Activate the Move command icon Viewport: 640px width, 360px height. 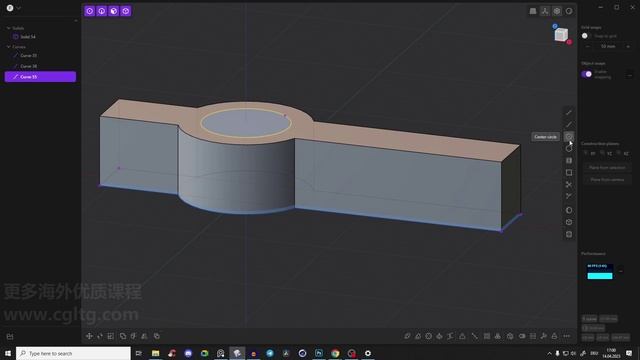(89, 336)
